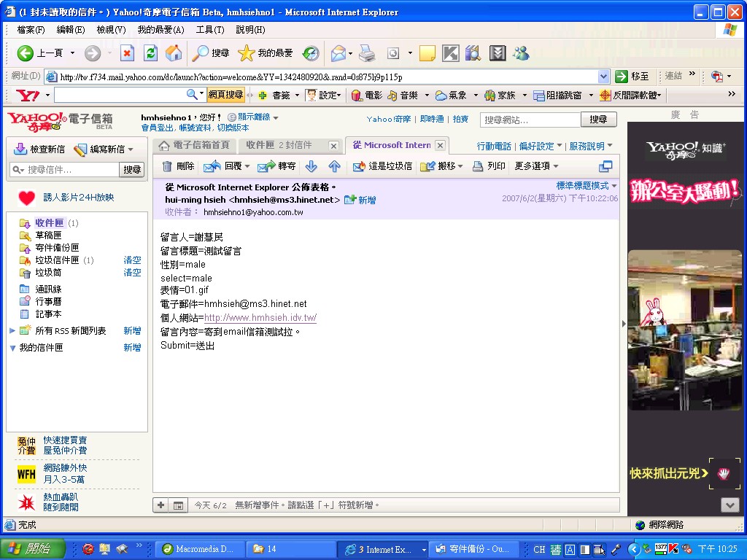The width and height of the screenshot is (747, 560).
Task: Open the 編輯(E) menu
Action: point(71,30)
